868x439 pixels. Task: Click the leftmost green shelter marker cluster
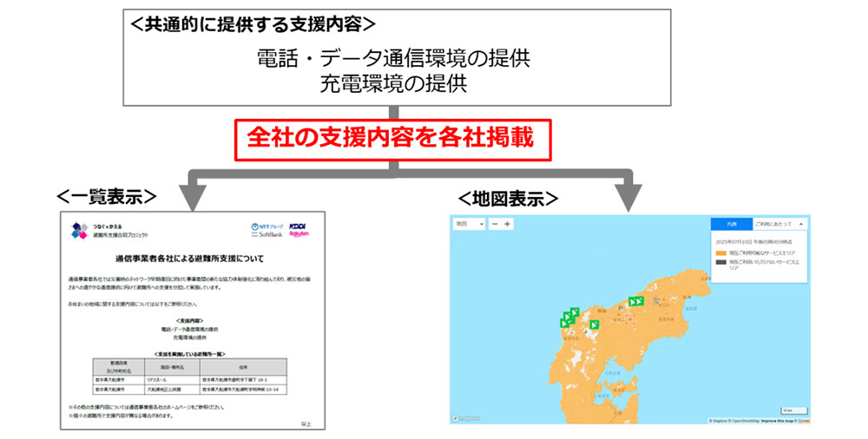569,317
